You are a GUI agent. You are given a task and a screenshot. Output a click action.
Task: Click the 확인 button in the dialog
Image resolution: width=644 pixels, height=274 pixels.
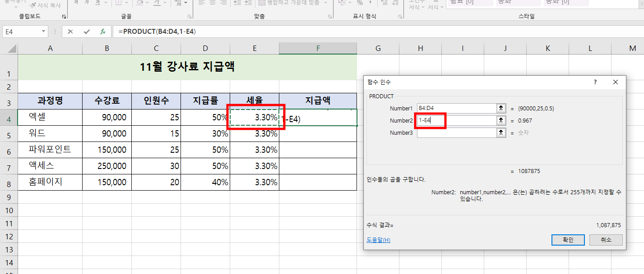[568, 240]
